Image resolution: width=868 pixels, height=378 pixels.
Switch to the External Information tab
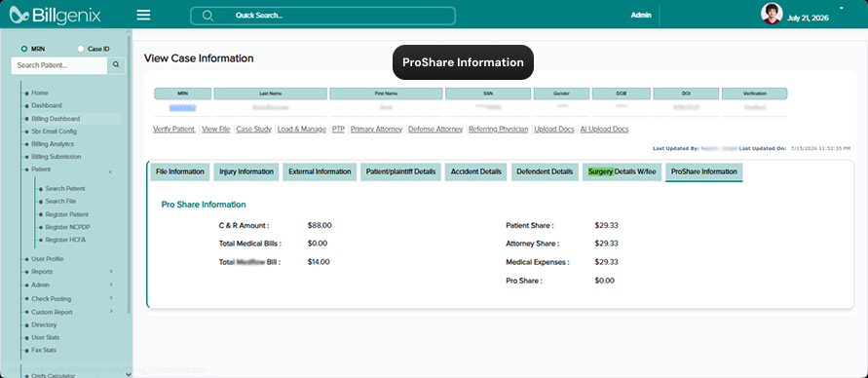click(320, 171)
